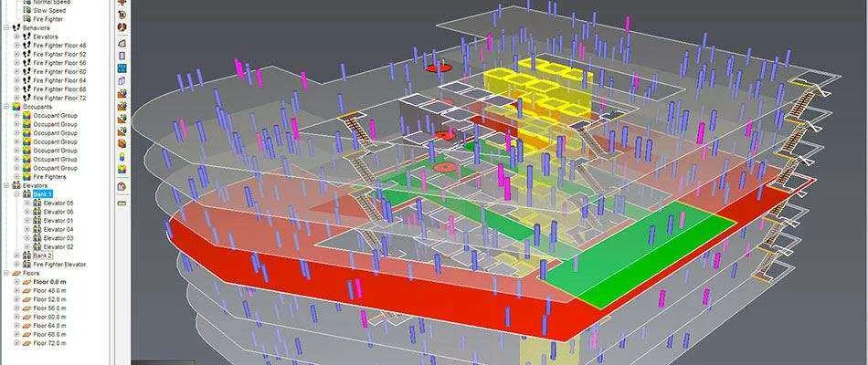Click the elevator icon beside Elevator 05

[x=37, y=203]
